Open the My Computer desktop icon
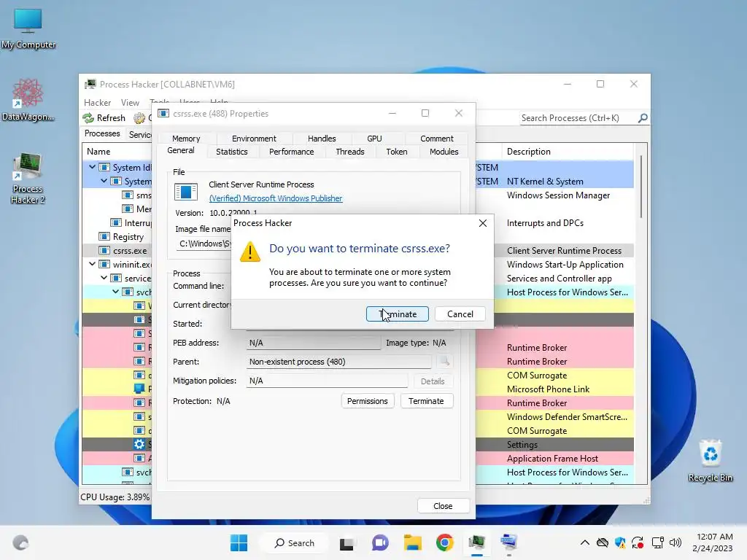Screen dimensions: 747x560 (x=28, y=28)
